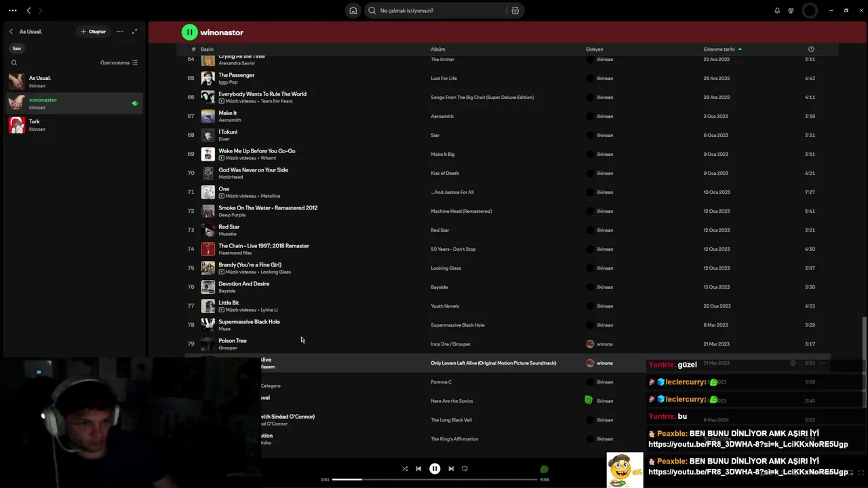
Task: Select track Brandy (You're a Fine Girl)
Action: pyautogui.click(x=250, y=264)
